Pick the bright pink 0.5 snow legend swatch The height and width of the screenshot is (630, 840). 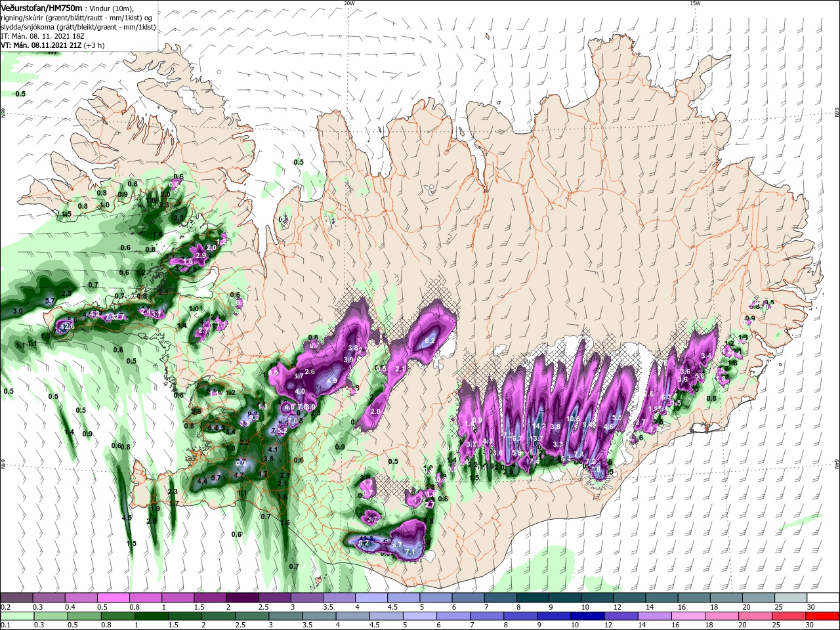113,598
